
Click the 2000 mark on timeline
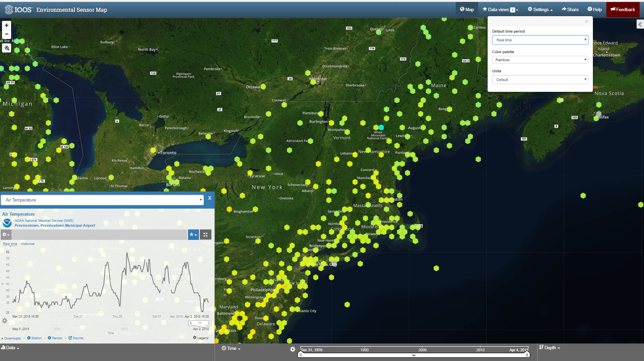pos(422,350)
